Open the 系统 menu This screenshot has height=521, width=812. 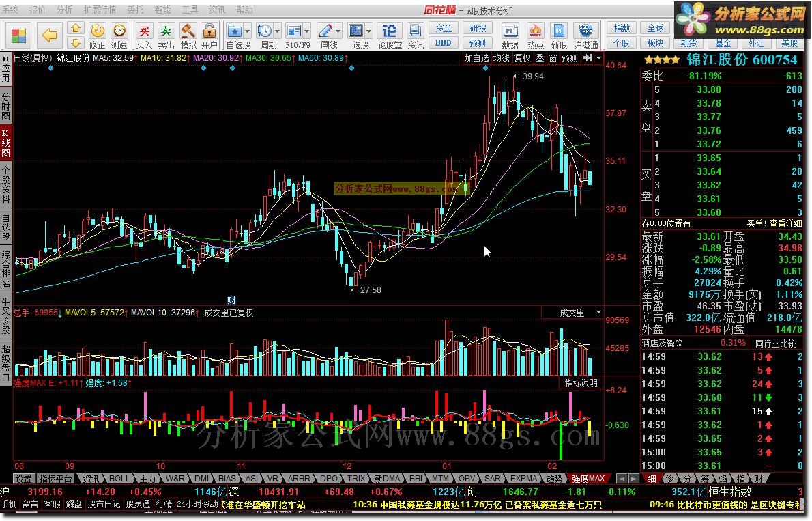pos(10,10)
